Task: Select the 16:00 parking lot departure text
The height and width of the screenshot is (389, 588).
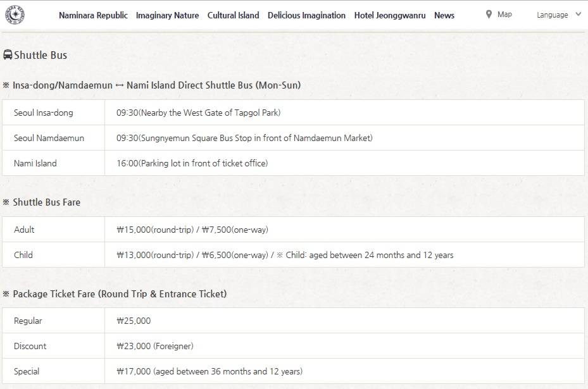Action: [192, 163]
